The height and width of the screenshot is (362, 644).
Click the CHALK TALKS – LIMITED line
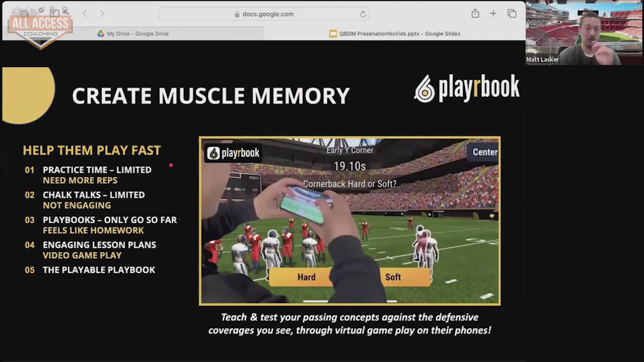tap(94, 195)
